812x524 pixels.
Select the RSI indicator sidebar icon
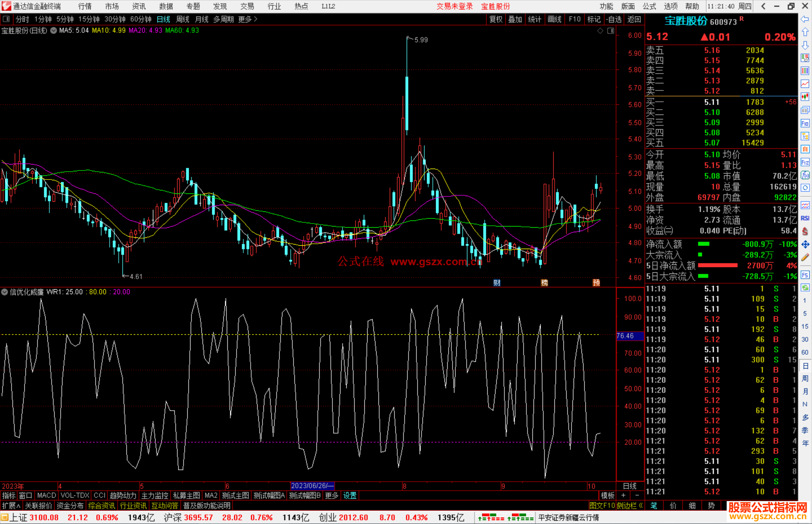pyautogui.click(x=805, y=218)
